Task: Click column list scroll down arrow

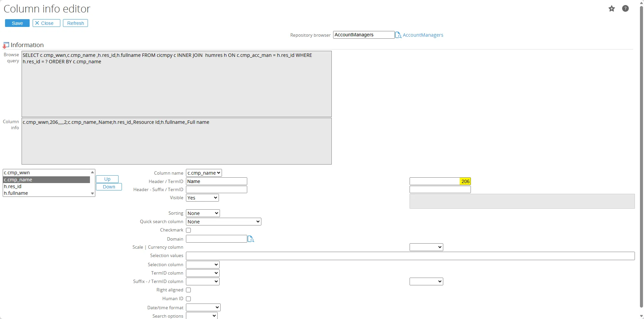Action: pyautogui.click(x=93, y=193)
